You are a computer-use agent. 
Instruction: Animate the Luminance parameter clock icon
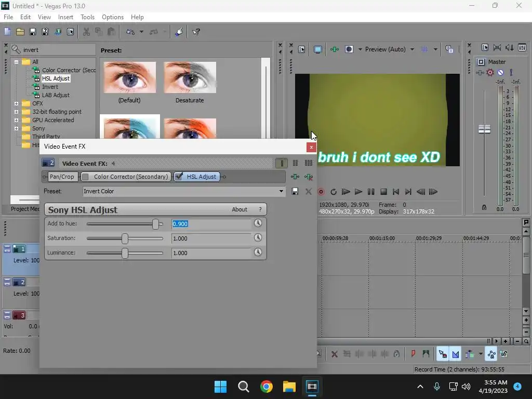pyautogui.click(x=258, y=252)
